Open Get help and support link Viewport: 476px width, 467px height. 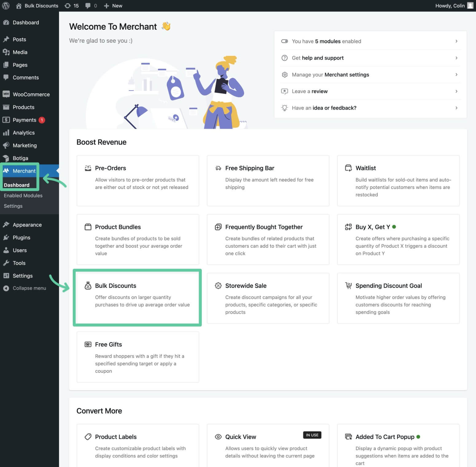(370, 58)
